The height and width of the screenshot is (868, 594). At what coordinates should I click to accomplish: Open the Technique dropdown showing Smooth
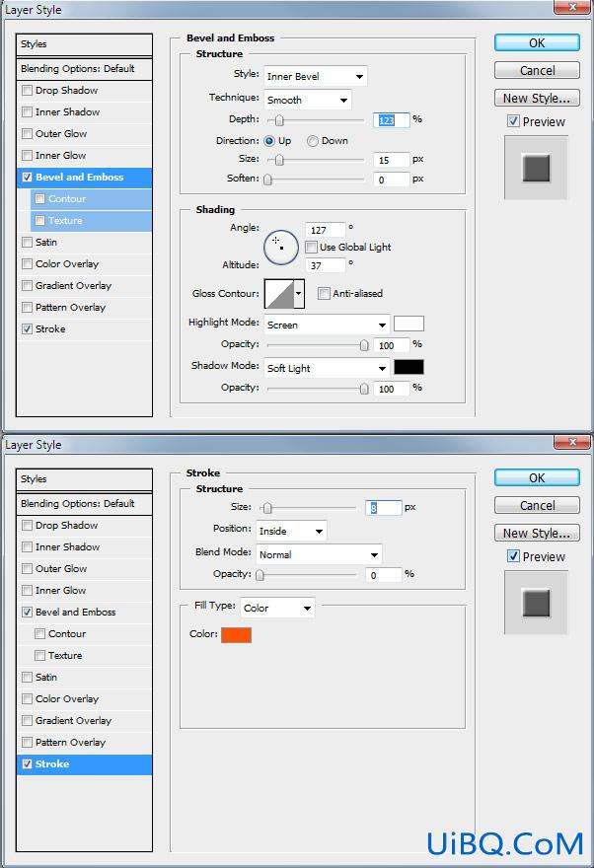pyautogui.click(x=307, y=101)
